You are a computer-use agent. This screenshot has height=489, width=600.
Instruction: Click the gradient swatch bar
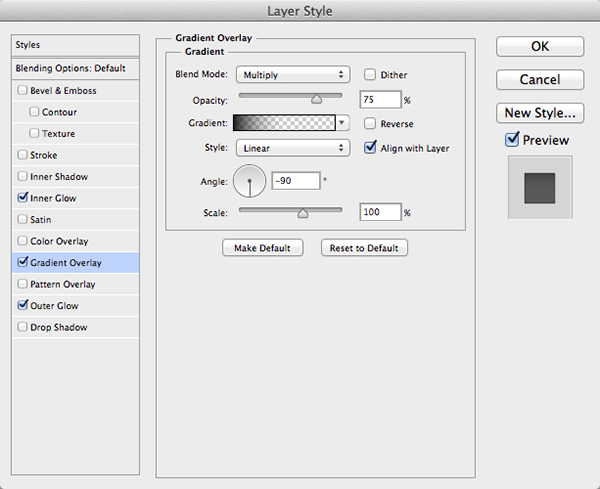point(284,123)
